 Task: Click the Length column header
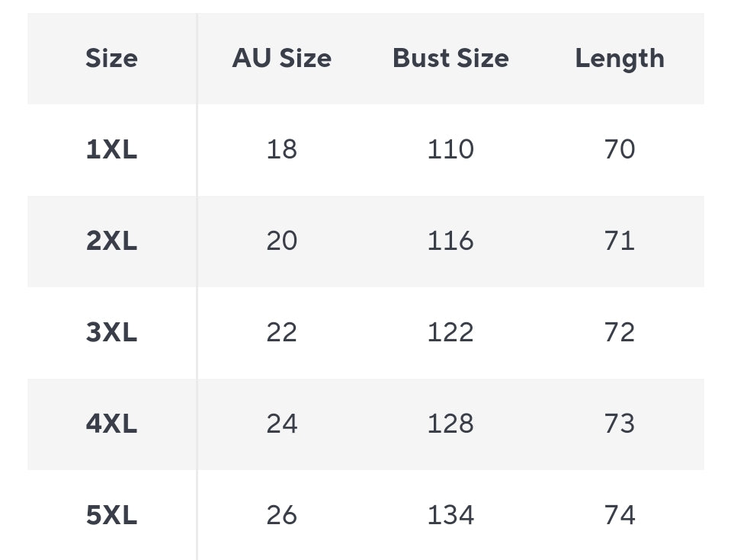(x=619, y=59)
